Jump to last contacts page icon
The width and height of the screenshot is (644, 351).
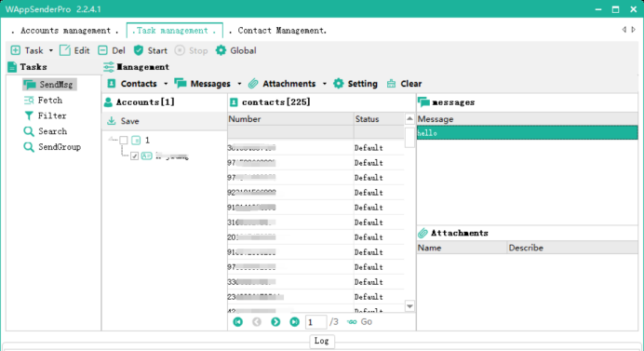pos(294,322)
